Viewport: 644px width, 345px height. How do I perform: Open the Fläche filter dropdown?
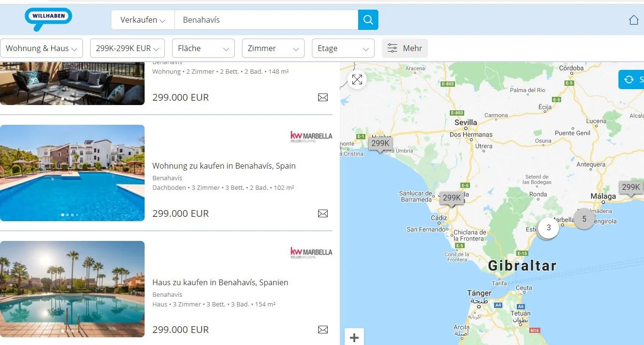(203, 48)
